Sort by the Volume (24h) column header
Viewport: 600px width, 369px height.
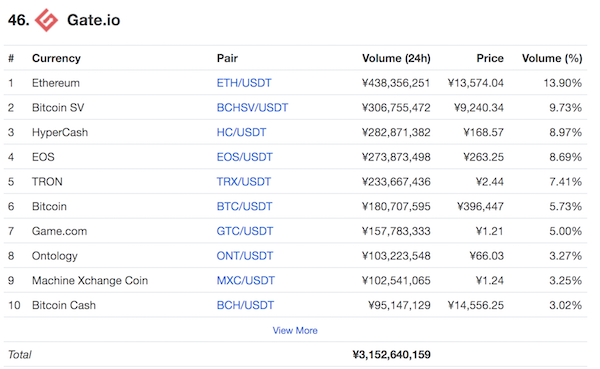[x=396, y=58]
